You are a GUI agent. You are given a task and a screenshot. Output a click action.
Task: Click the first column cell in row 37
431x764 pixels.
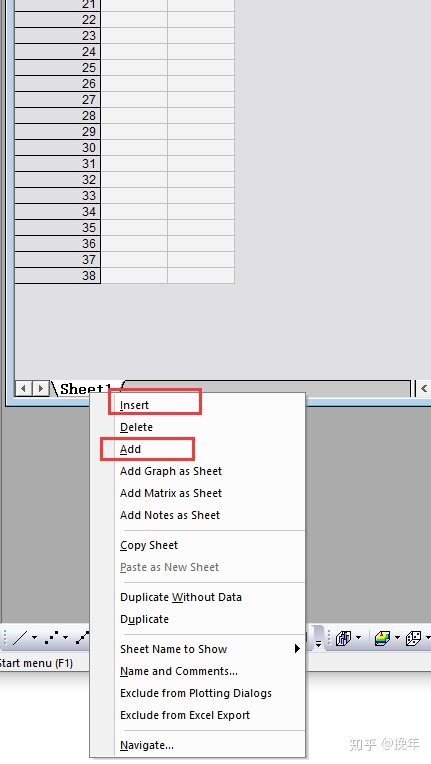tap(134, 260)
